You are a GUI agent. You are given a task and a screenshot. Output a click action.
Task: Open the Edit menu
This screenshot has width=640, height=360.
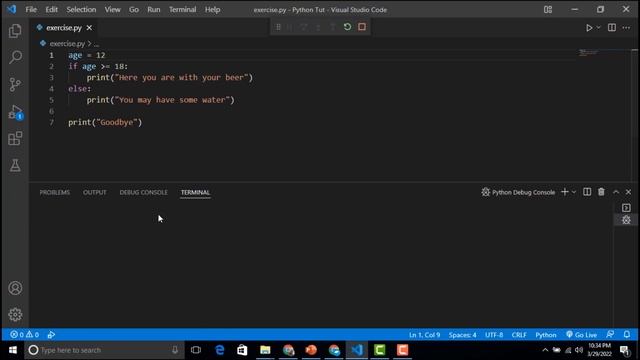[x=51, y=9]
